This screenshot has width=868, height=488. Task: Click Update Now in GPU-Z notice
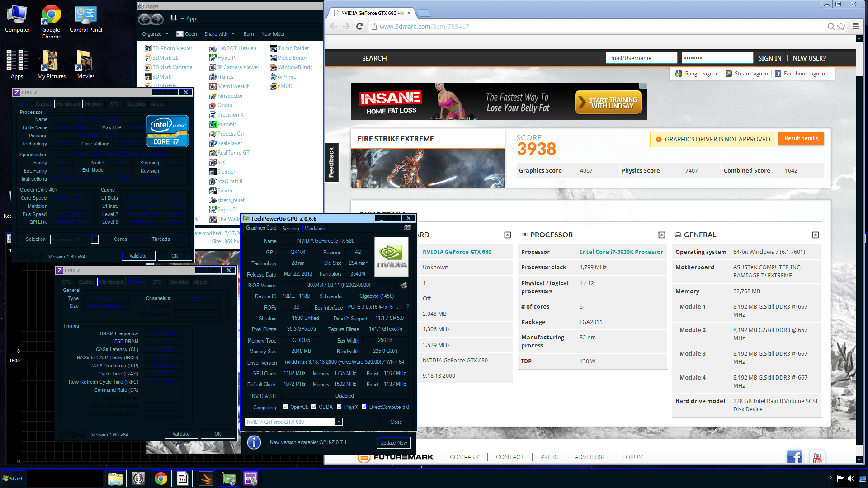point(393,443)
